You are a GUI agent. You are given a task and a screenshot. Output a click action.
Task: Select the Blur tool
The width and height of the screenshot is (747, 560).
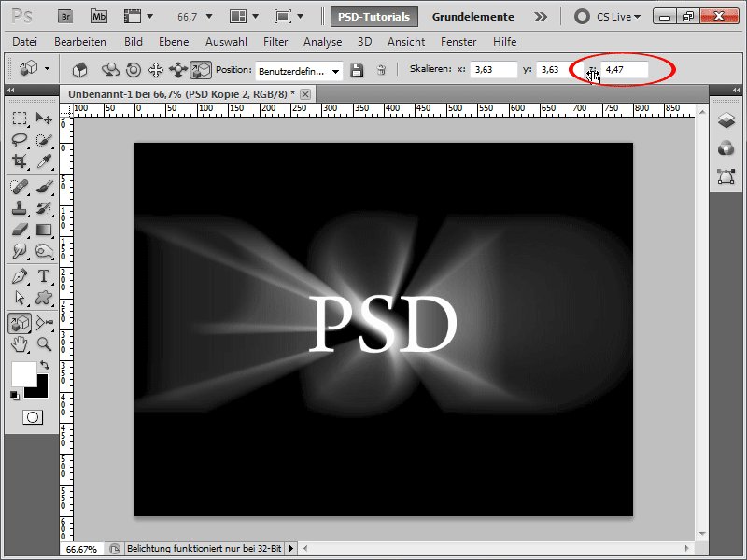19,251
